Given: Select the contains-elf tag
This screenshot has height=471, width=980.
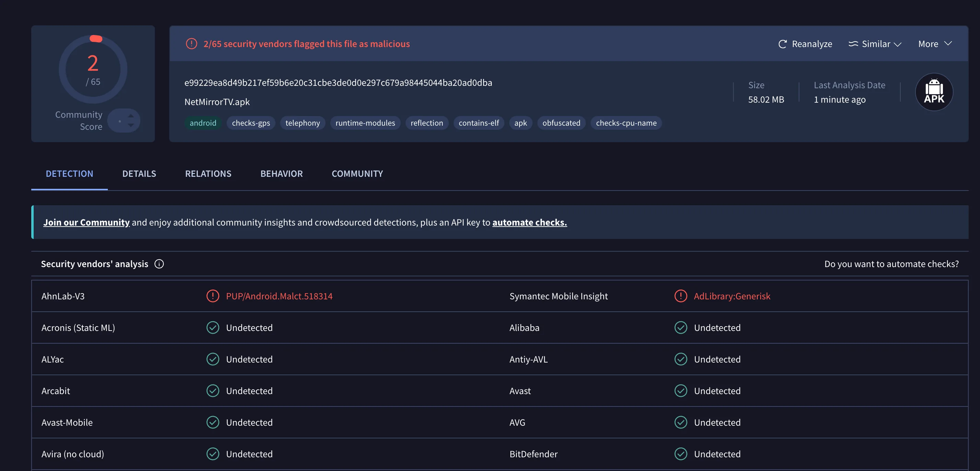Looking at the screenshot, I should [x=479, y=123].
